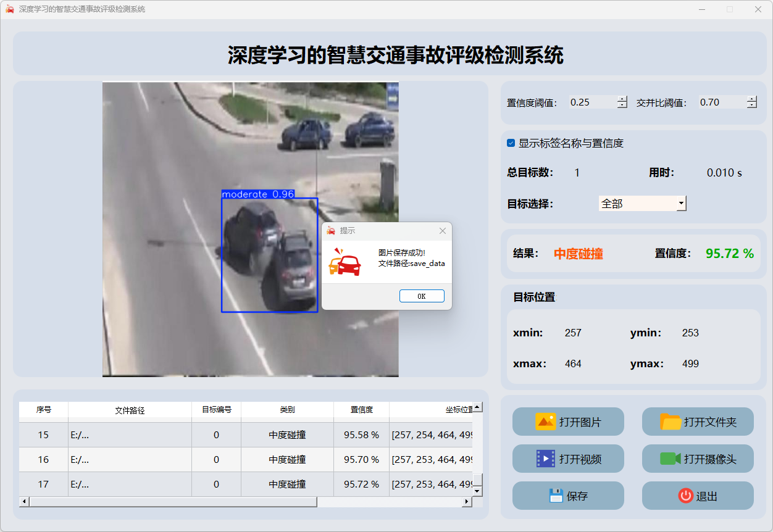Click the yellow folder icon for Open Folder
This screenshot has height=532, width=773.
[x=671, y=422]
